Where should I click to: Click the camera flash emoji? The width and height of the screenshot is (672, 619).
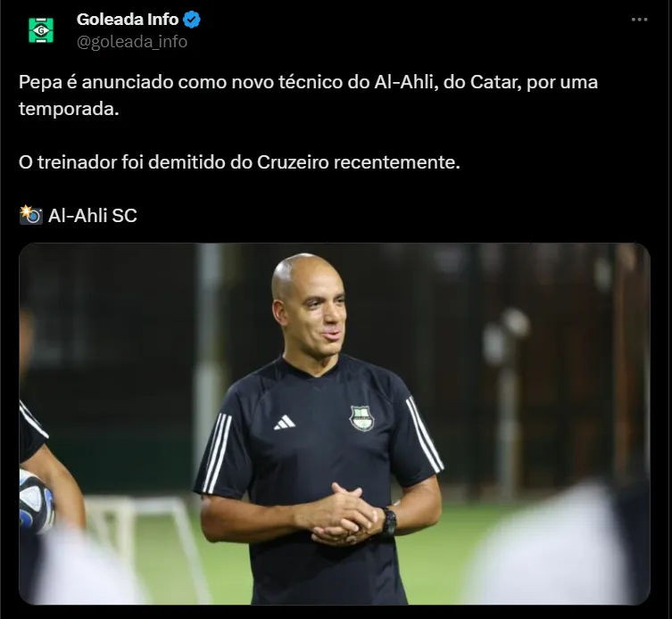31,215
